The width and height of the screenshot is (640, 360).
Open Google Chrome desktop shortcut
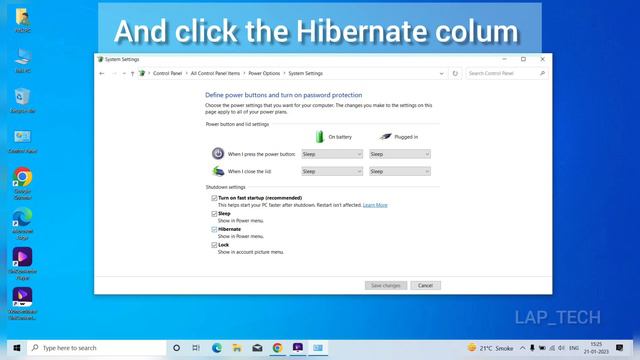22,183
